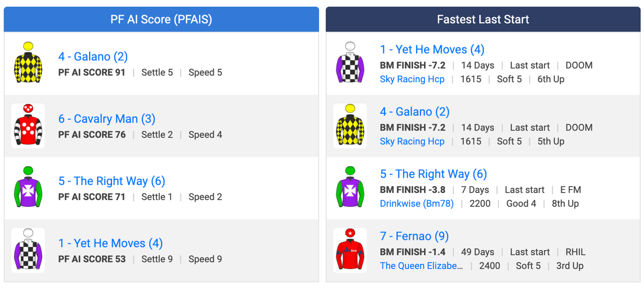Open Sky Racing Hcp link under Yet He Moves
The image size is (644, 289).
(x=412, y=79)
